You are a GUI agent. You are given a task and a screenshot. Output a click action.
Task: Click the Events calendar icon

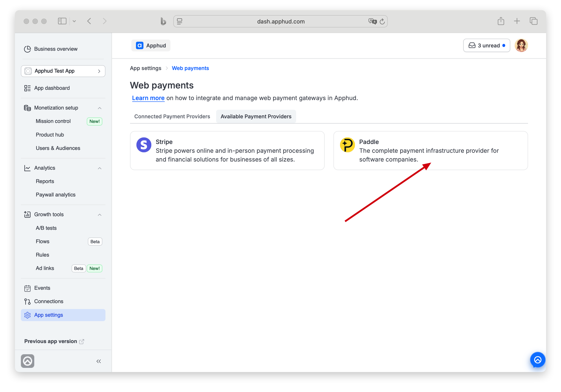(27, 288)
